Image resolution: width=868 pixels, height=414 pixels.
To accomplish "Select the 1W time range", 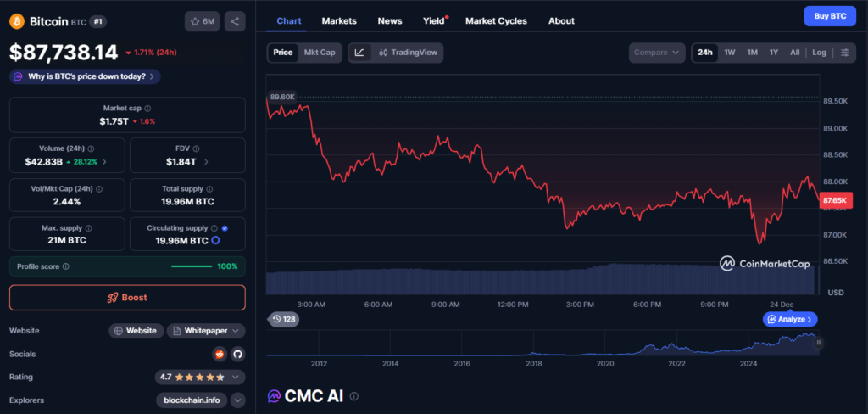I will pyautogui.click(x=729, y=53).
